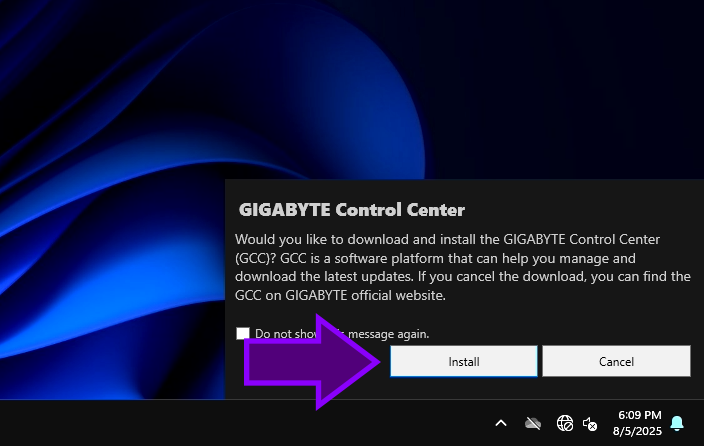The height and width of the screenshot is (446, 704).
Task: Click the 'GIGABYTE Control Center' dialog title
Action: pyautogui.click(x=352, y=210)
